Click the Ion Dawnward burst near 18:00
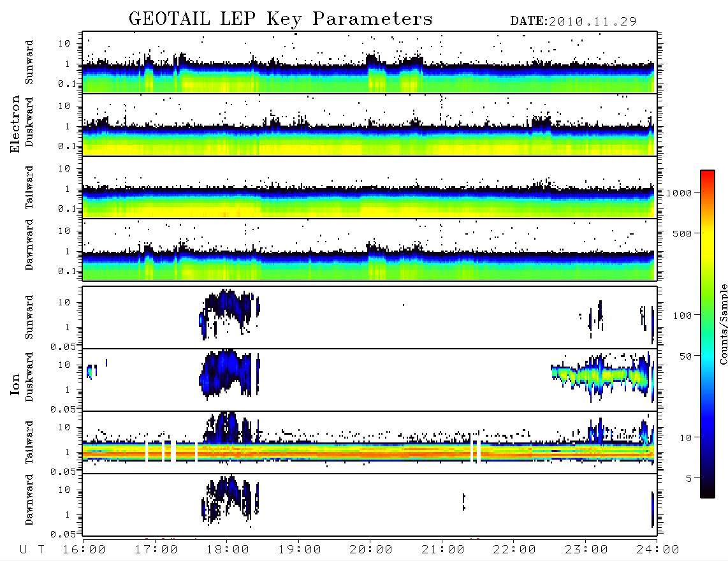 pos(230,500)
